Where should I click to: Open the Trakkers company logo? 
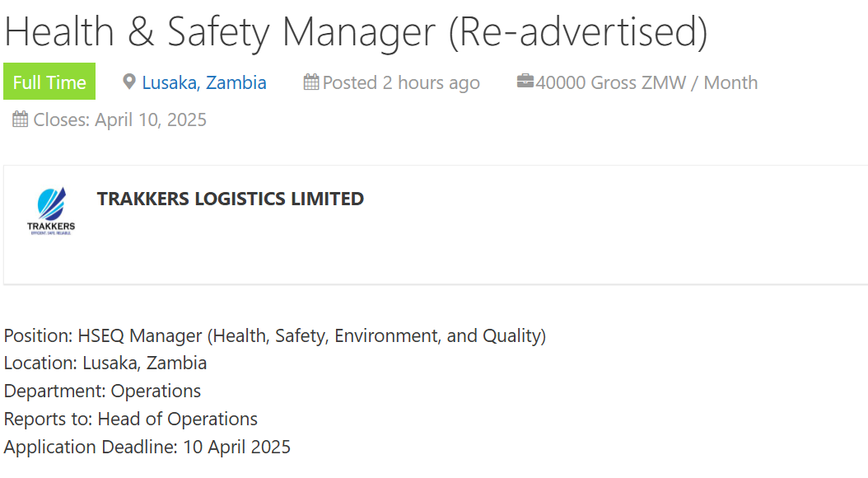click(x=51, y=211)
